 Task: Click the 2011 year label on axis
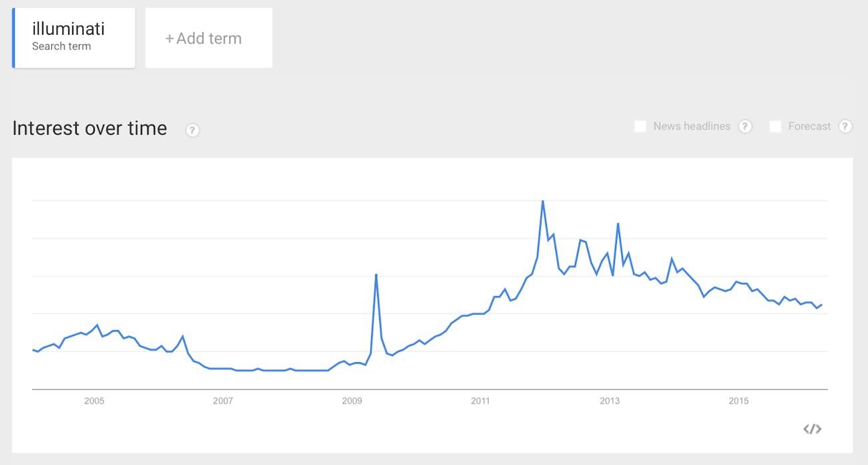(x=480, y=401)
